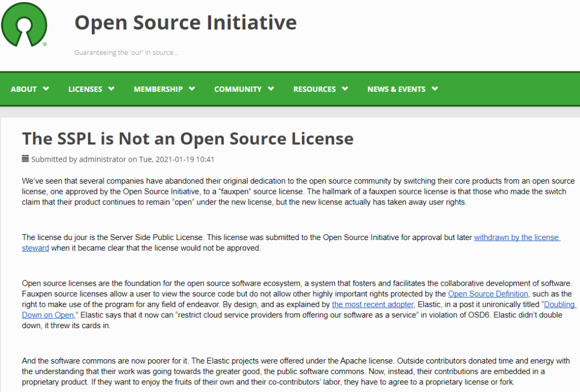
Task: Open the 'Open Source Definition' link
Action: pos(488,294)
